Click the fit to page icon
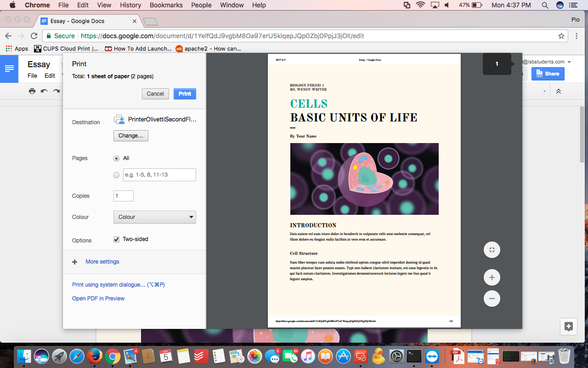Viewport: 588px width, 368px height. pos(492,250)
